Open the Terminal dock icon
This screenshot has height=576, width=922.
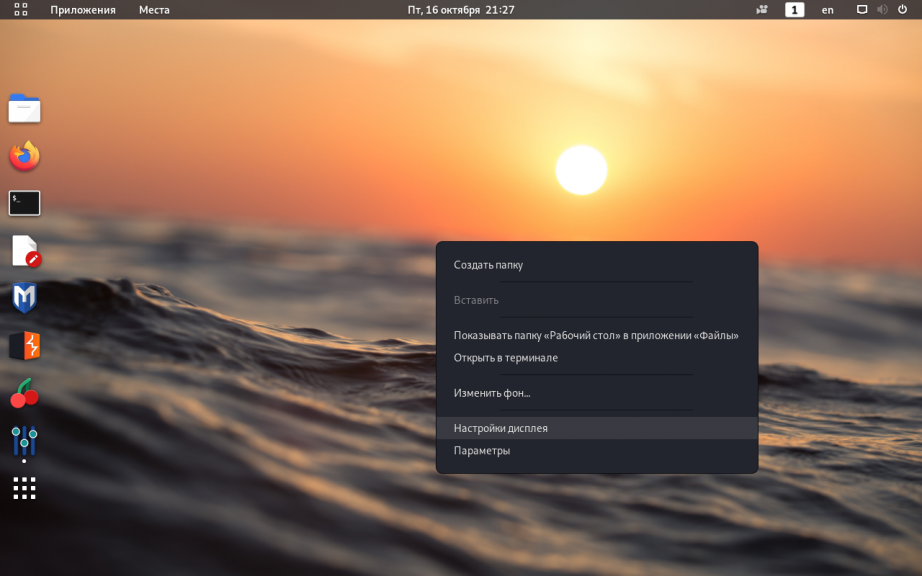pyautogui.click(x=24, y=203)
